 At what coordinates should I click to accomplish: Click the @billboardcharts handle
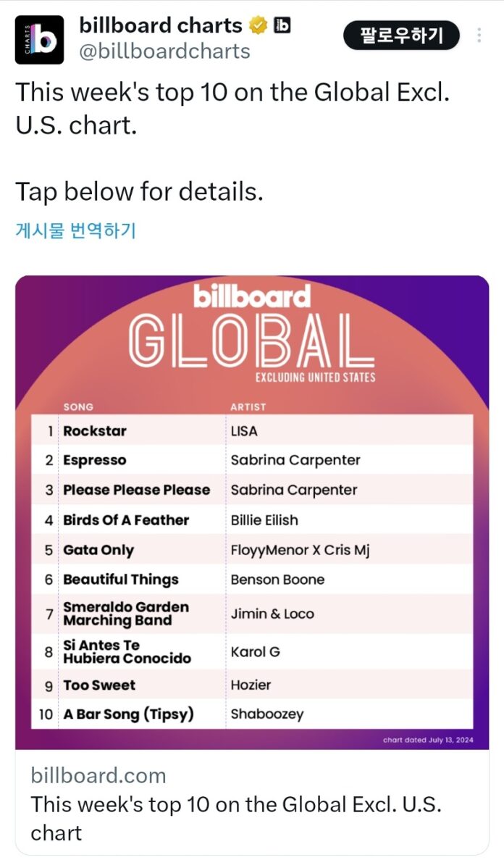pos(164,51)
